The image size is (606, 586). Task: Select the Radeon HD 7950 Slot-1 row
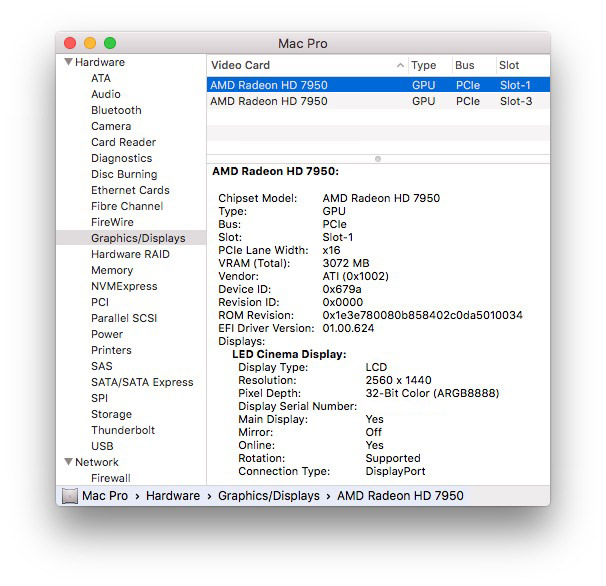point(378,85)
